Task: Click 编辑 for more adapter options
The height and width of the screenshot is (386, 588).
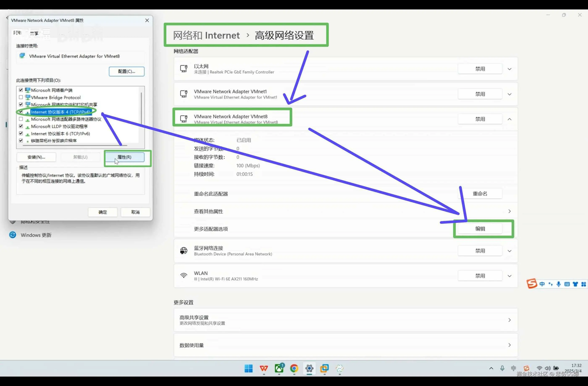Action: coord(480,229)
